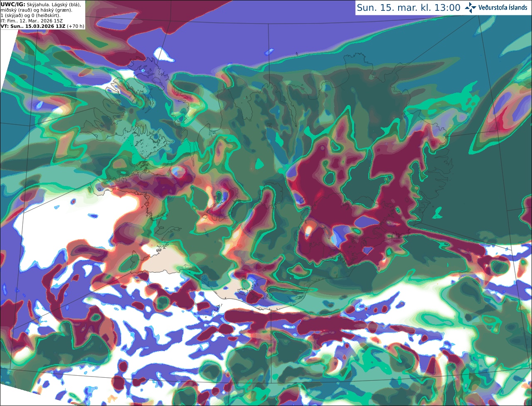The height and width of the screenshot is (406, 532).
Task: Click the Veðurstofa Íslands logo icon
Action: [x=470, y=7]
